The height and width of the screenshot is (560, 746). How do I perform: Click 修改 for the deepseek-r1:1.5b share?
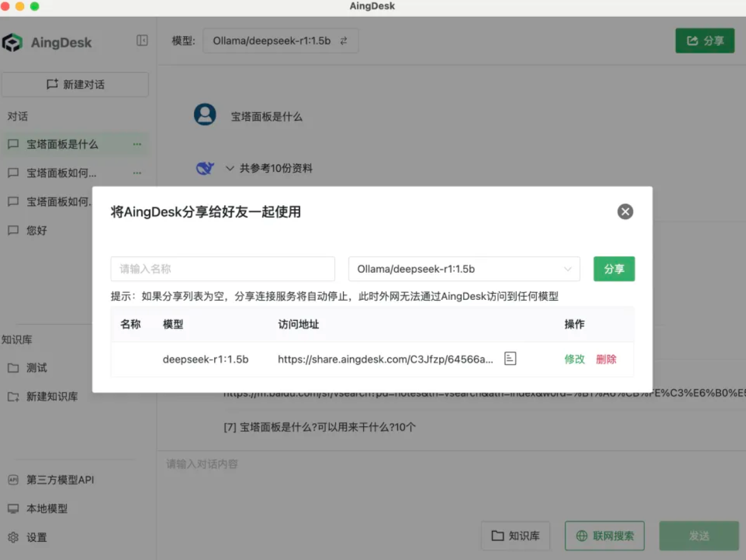[x=574, y=359]
